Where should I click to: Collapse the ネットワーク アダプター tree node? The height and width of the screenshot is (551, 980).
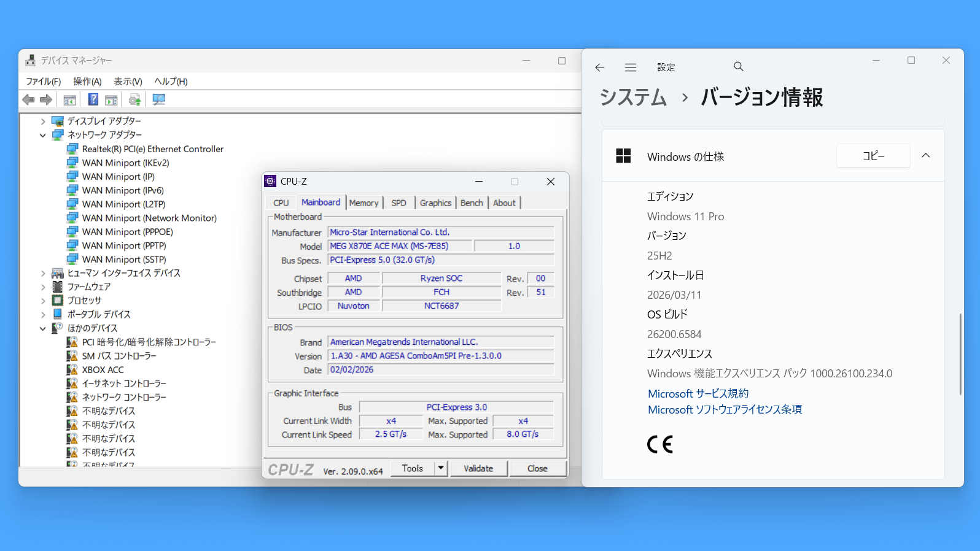pyautogui.click(x=43, y=135)
